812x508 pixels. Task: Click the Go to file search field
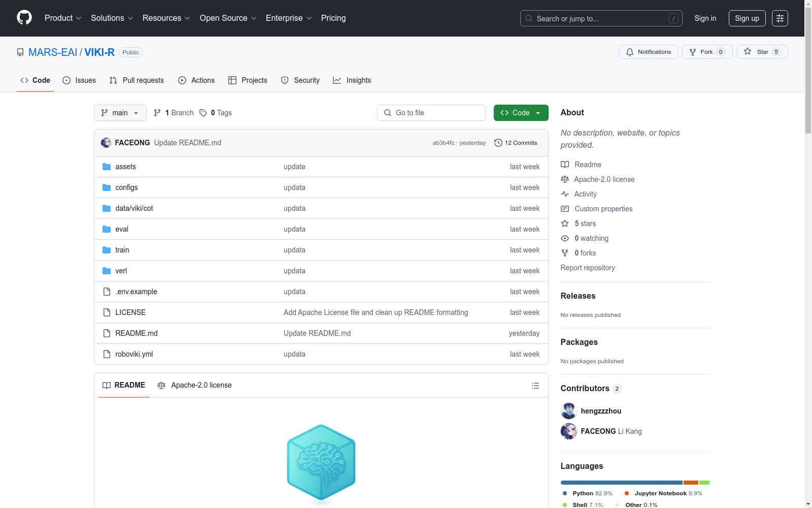point(431,113)
